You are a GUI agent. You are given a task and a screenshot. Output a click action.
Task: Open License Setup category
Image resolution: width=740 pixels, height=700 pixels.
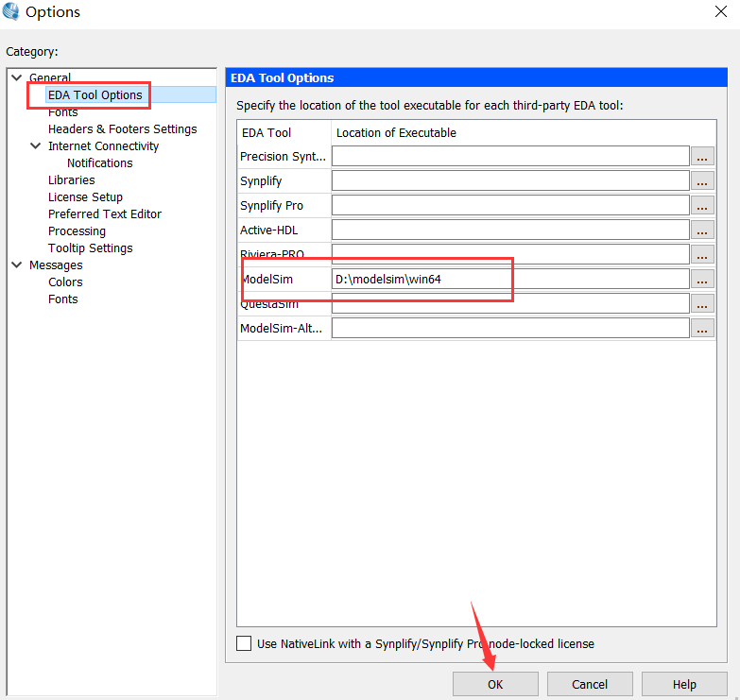85,197
